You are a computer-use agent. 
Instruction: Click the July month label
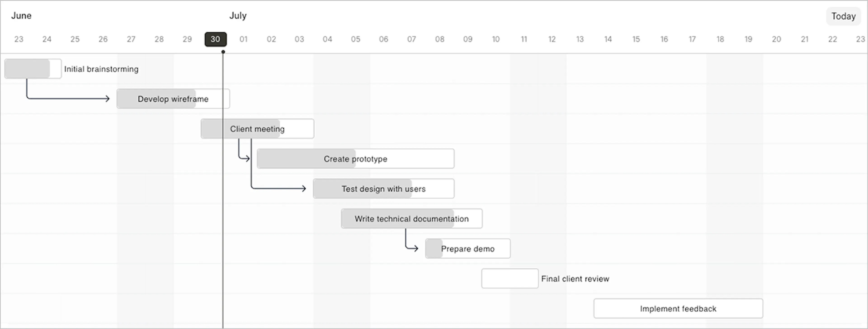(x=238, y=16)
